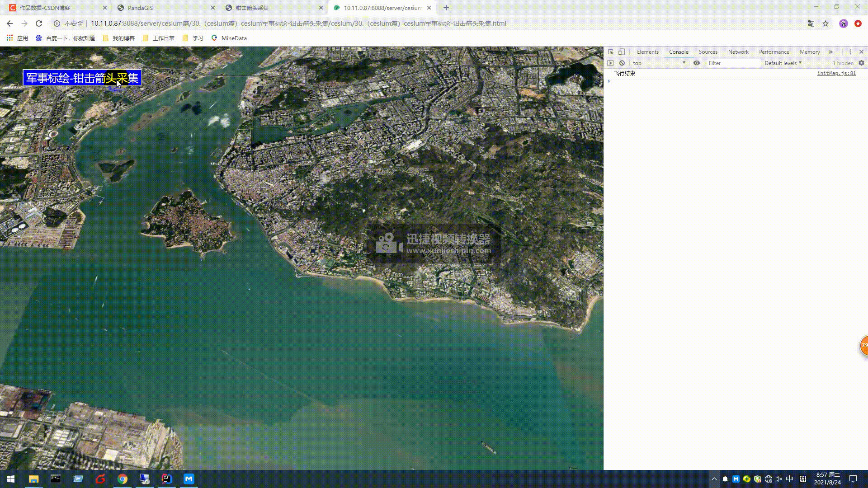Click the live expression eye icon

point(697,63)
